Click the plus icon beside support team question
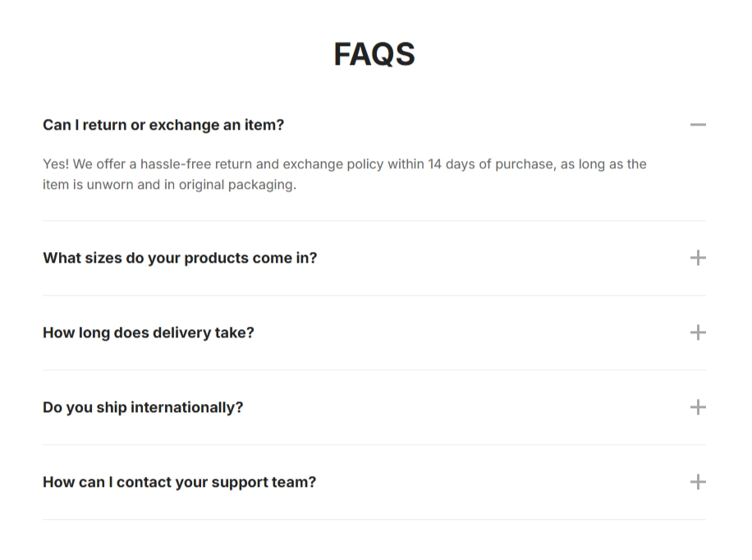This screenshot has height=560, width=752. (x=698, y=481)
